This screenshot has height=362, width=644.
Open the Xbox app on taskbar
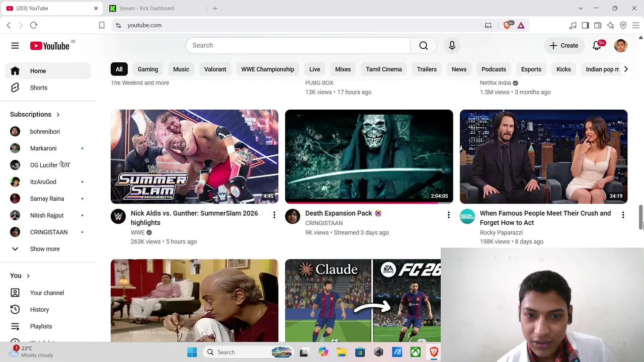click(x=415, y=352)
